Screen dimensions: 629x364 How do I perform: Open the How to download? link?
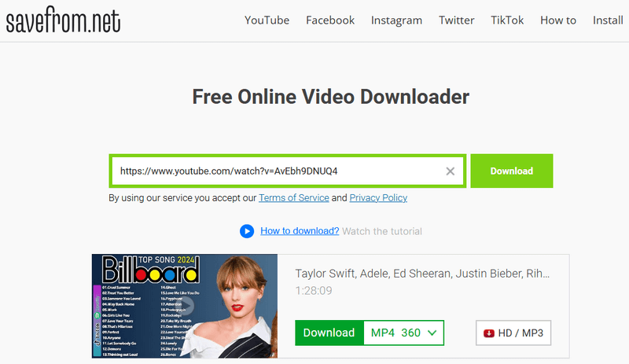click(x=300, y=231)
